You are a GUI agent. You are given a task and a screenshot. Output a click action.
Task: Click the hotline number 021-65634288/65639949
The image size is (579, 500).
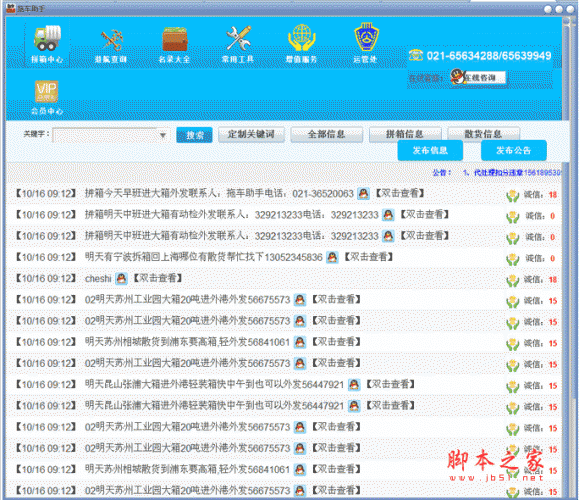[489, 56]
